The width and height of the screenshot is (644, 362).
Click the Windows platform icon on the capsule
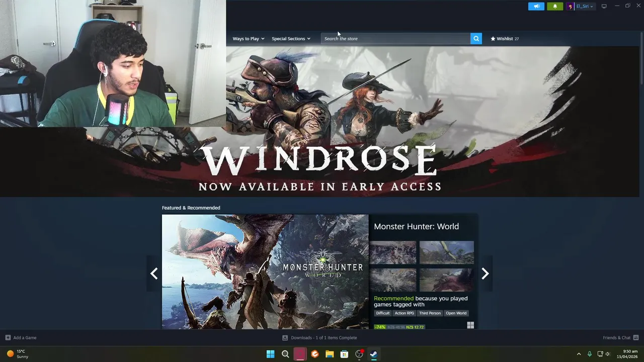[470, 325]
